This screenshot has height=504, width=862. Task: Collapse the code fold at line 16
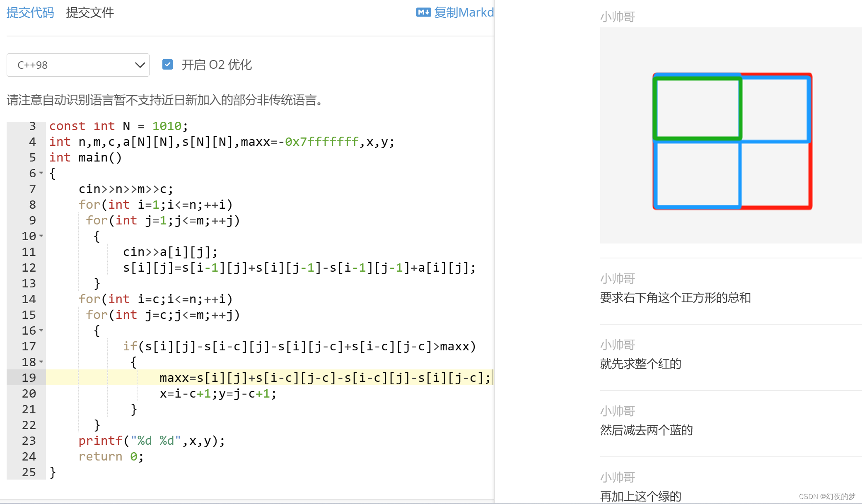pyautogui.click(x=41, y=330)
